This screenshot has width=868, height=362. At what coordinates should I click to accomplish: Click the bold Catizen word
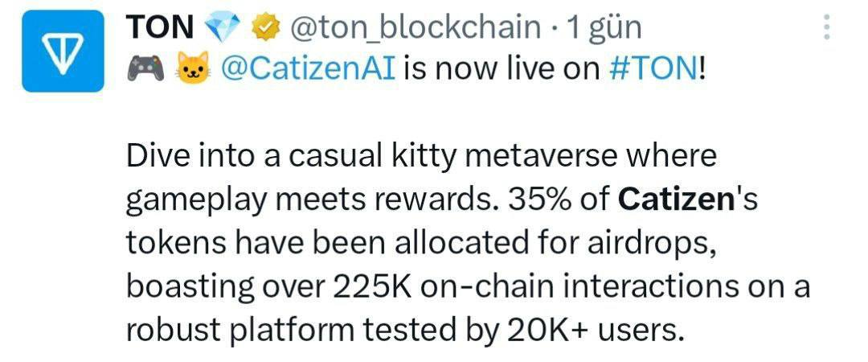675,200
